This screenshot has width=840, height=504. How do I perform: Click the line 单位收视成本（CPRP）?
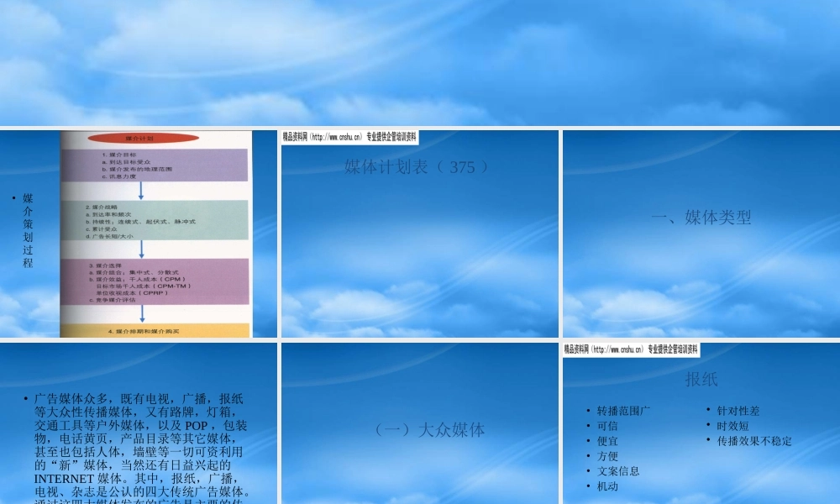click(x=133, y=293)
